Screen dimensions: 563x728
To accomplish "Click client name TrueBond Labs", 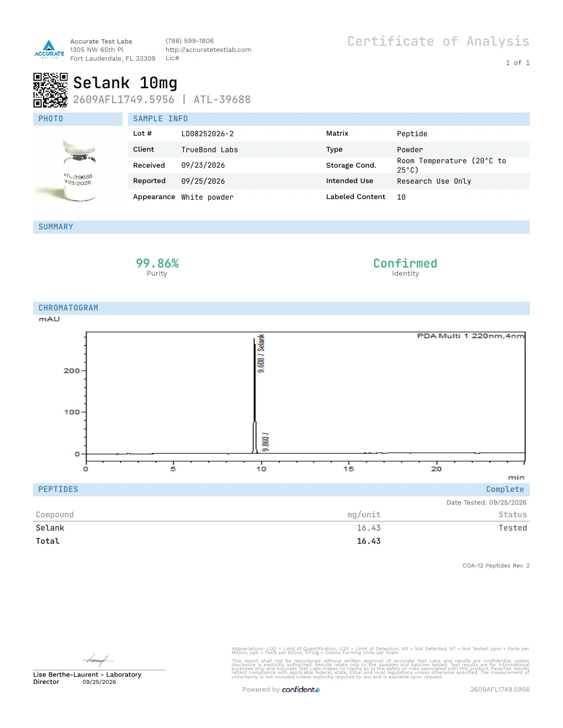I will (x=210, y=150).
